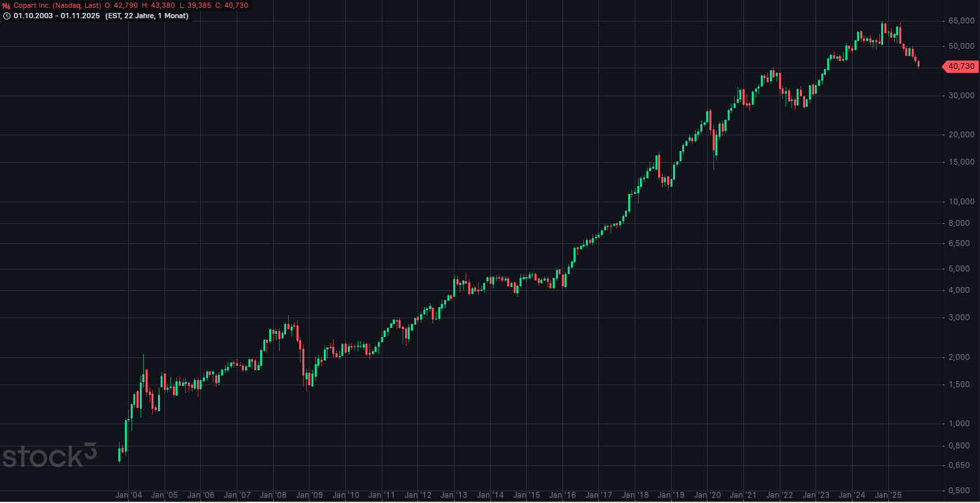Click the red 40,730 current price label
Viewport: 980px width, 503px height.
[x=960, y=66]
